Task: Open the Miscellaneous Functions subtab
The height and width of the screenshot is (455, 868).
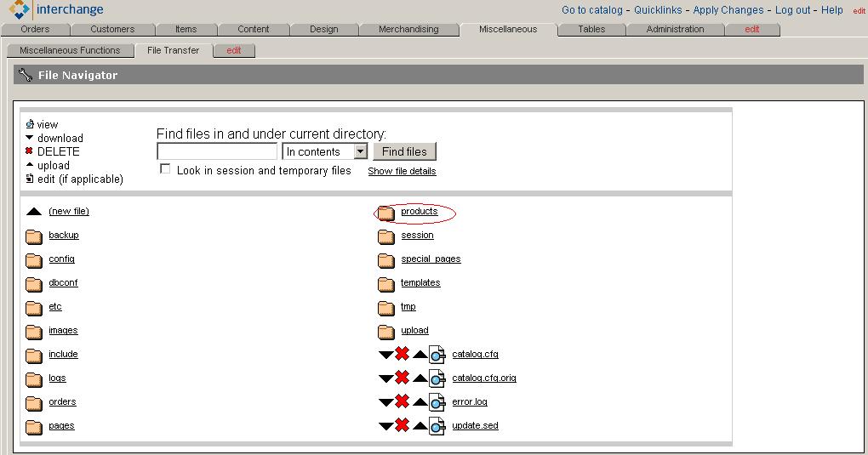Action: [x=70, y=50]
